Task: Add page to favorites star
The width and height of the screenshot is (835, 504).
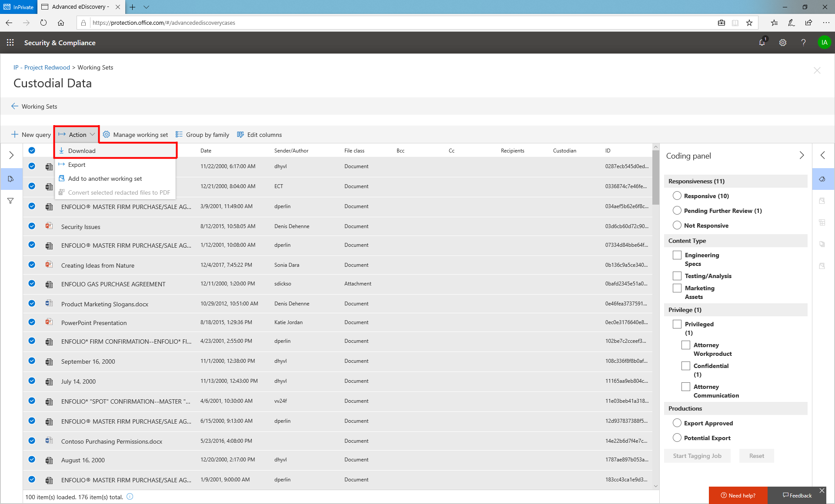Action: pos(749,23)
